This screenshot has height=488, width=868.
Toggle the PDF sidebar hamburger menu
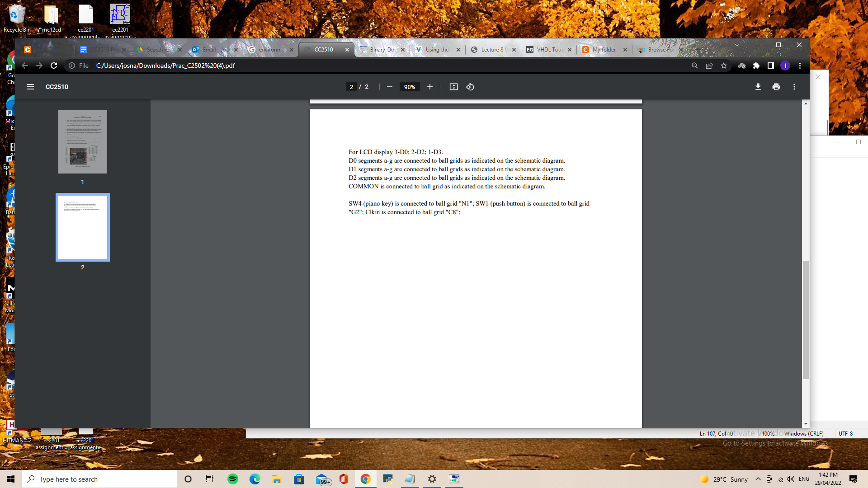coord(30,87)
